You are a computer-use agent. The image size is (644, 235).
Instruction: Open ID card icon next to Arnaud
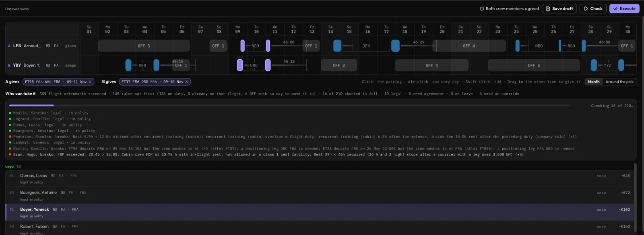48,46
